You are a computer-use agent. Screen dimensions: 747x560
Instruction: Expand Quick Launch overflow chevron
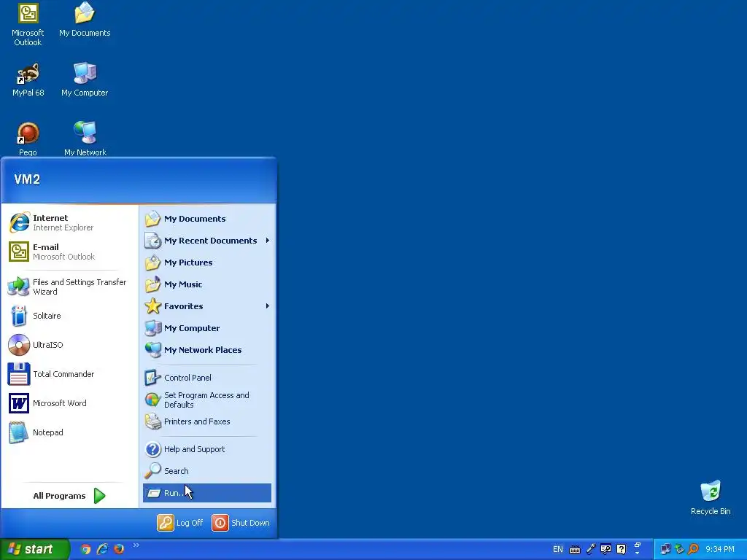pos(136,545)
